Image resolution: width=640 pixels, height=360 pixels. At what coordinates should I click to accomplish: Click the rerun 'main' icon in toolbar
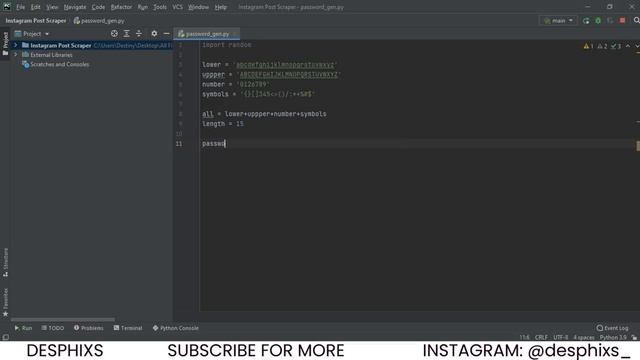tap(586, 21)
